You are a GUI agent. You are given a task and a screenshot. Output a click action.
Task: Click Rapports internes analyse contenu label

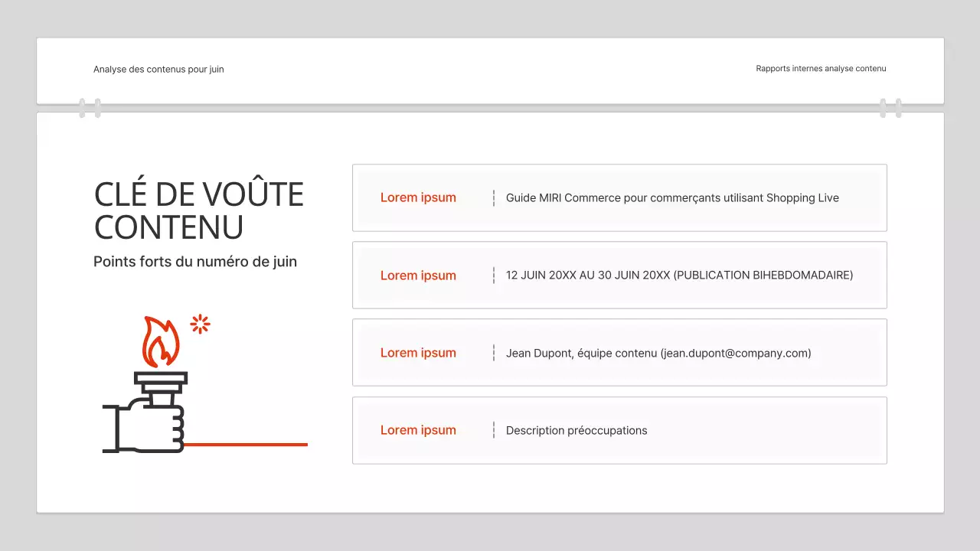pos(821,68)
